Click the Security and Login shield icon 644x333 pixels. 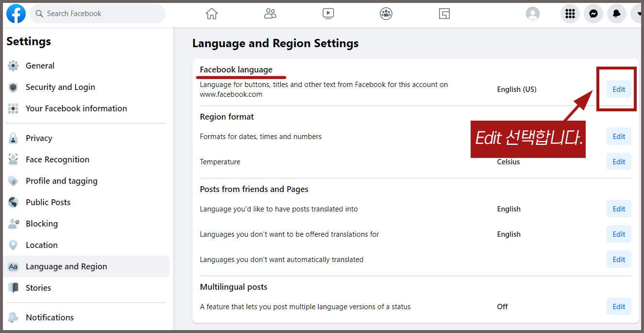[13, 87]
